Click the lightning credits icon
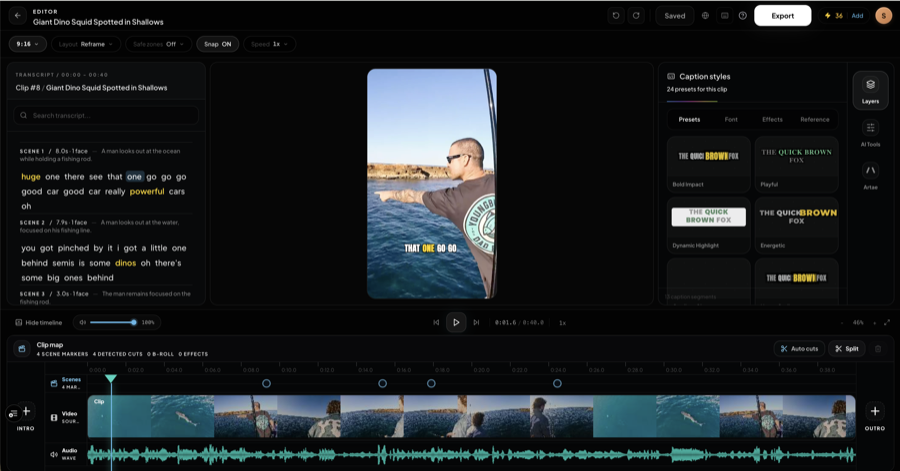 (x=827, y=15)
